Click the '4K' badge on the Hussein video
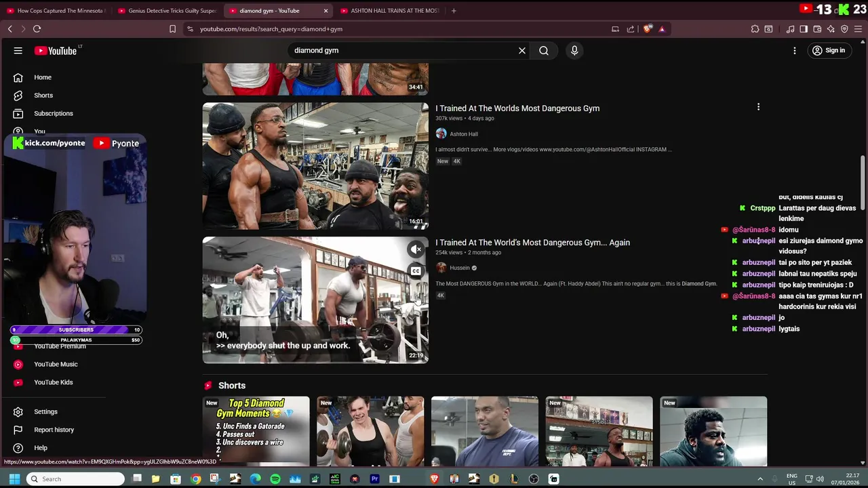Viewport: 868px width, 488px height. point(441,296)
